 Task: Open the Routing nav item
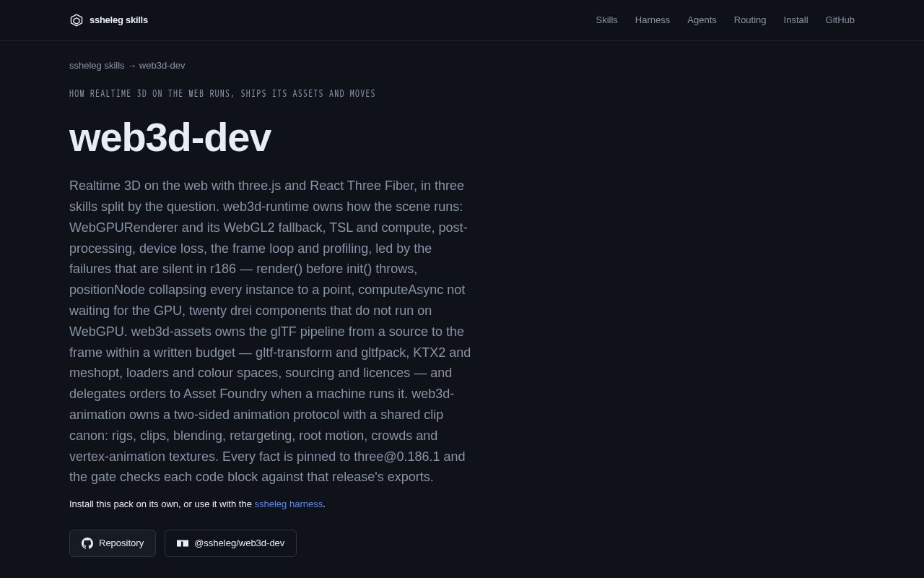click(750, 20)
